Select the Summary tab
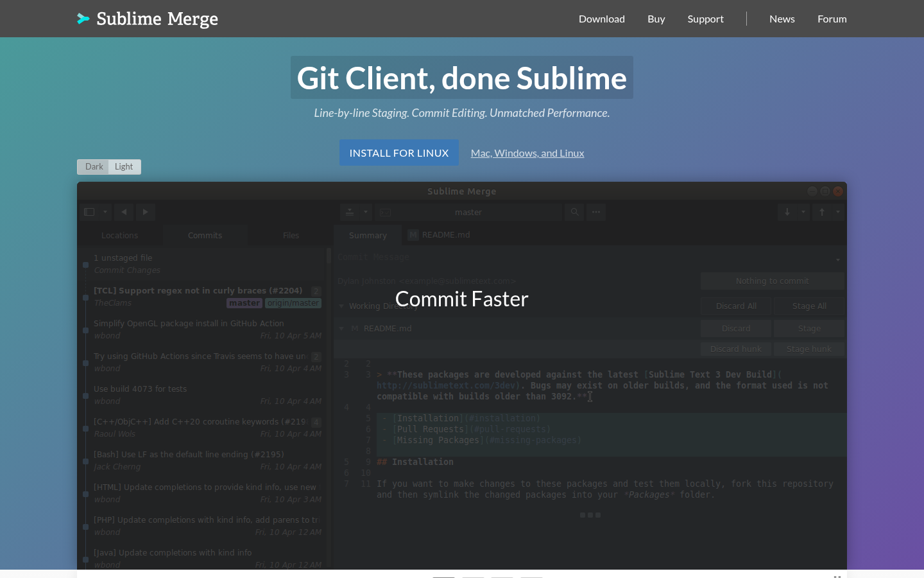 [368, 236]
